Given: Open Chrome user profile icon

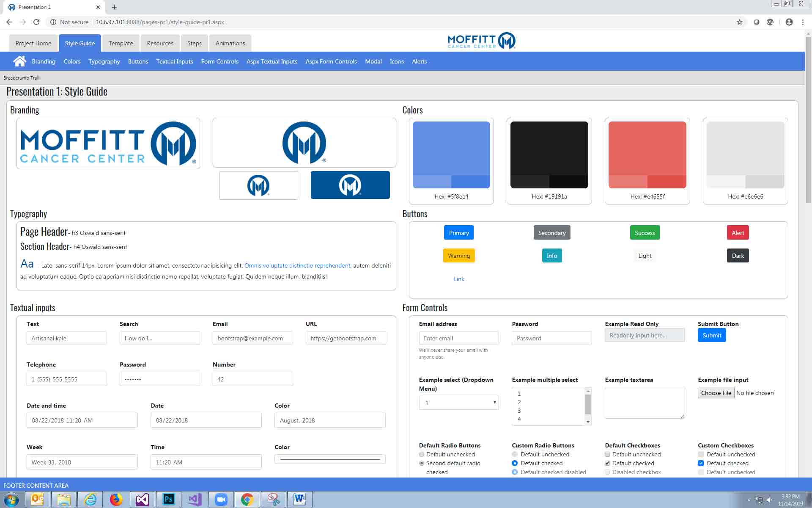Looking at the screenshot, I should tap(789, 22).
